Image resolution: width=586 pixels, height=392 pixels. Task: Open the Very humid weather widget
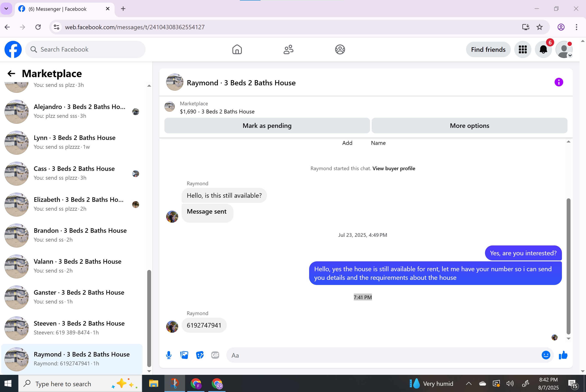[431, 383]
